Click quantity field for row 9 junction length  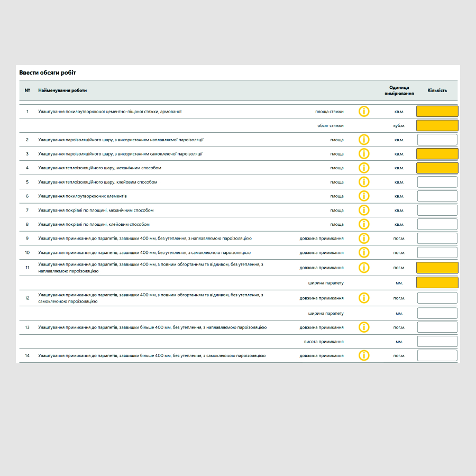point(437,239)
